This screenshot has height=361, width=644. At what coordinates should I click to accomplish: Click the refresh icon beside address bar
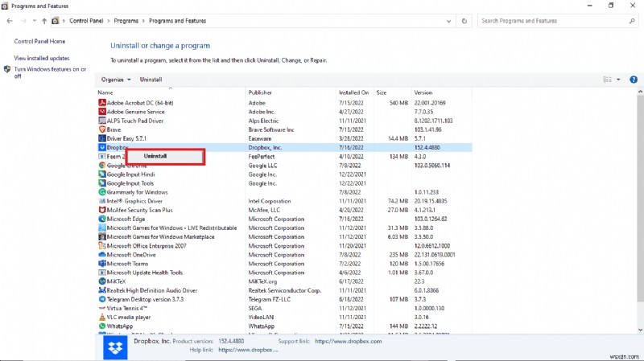click(464, 21)
